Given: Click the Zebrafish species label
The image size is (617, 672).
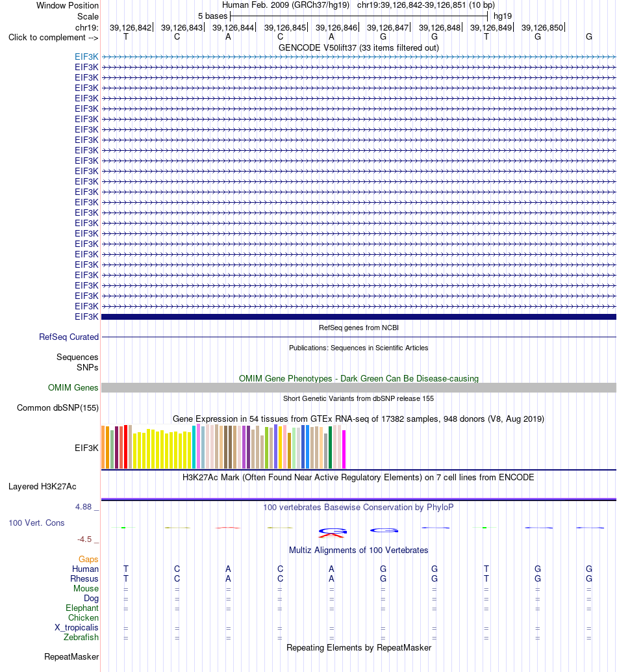Looking at the screenshot, I should pyautogui.click(x=81, y=638).
